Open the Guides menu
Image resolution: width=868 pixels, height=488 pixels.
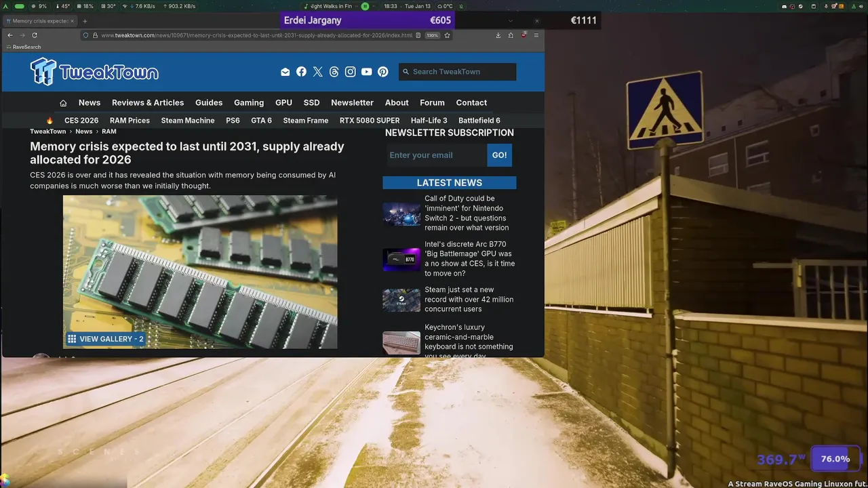[209, 103]
